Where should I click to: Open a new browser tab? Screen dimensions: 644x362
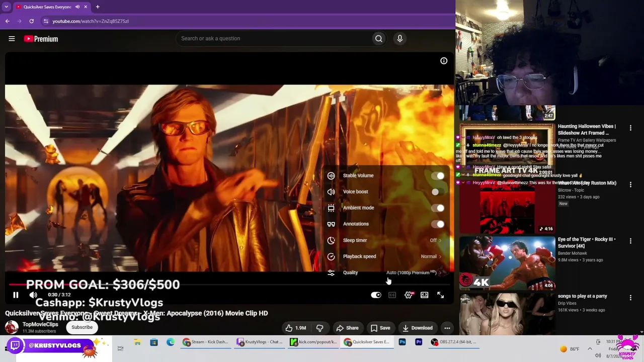pos(98,7)
